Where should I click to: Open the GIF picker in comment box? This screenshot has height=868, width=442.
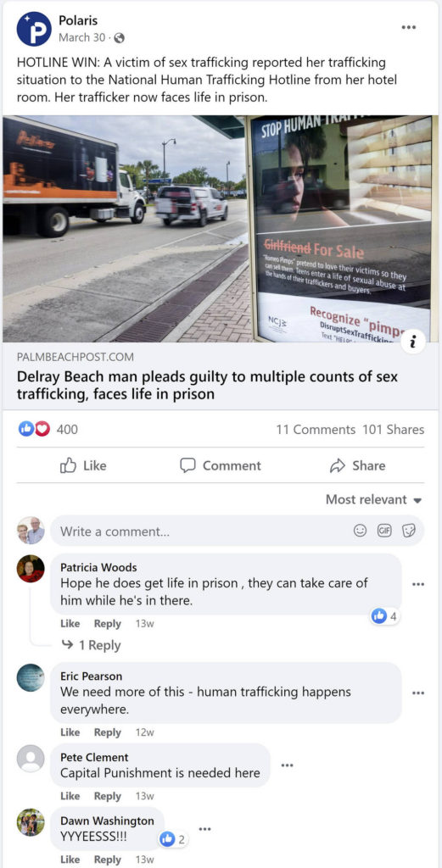tap(383, 531)
